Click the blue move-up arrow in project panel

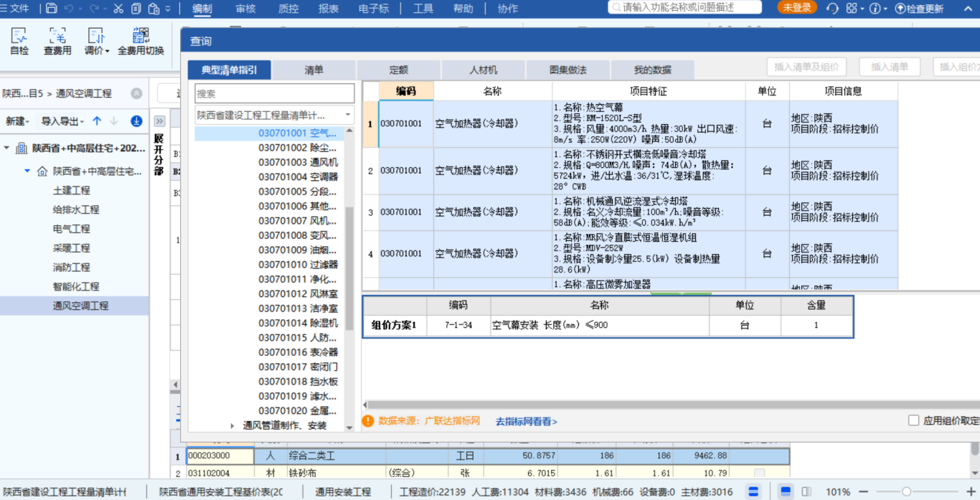tap(97, 121)
